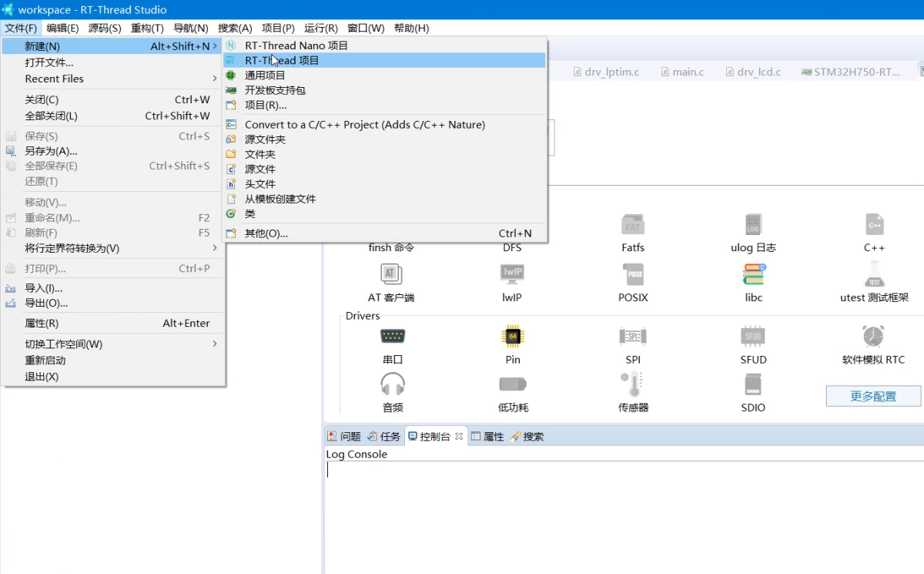Open the 搜索(A) menu
Screen dimensions: 924x574
coord(235,28)
